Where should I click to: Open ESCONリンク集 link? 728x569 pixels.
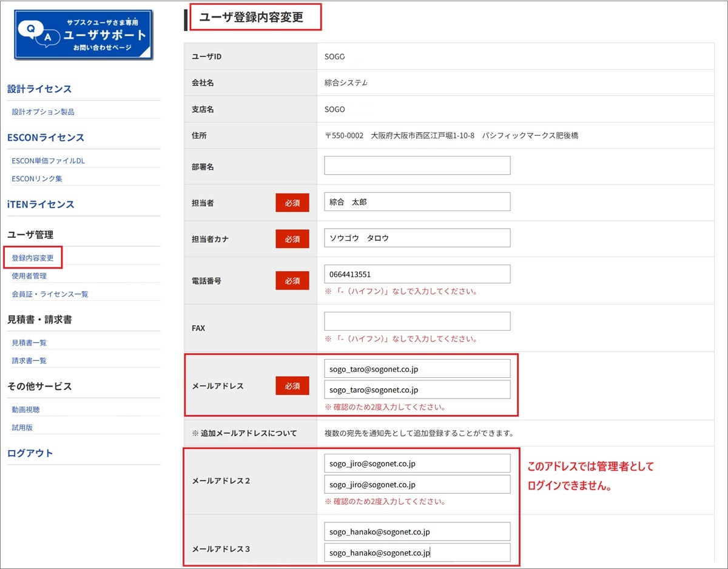(x=37, y=178)
